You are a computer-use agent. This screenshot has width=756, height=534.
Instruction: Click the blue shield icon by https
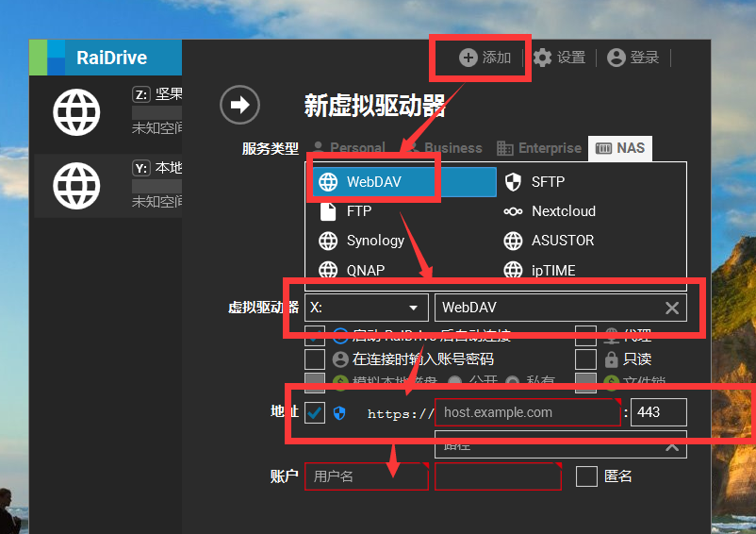point(339,413)
